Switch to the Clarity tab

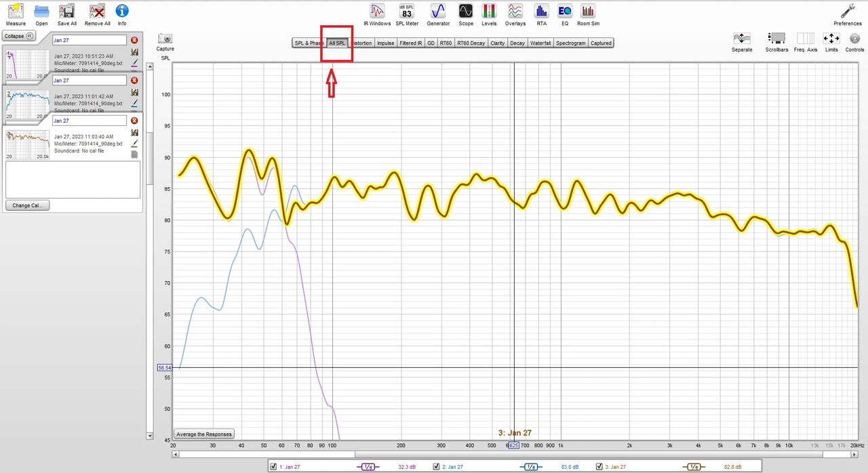[498, 43]
